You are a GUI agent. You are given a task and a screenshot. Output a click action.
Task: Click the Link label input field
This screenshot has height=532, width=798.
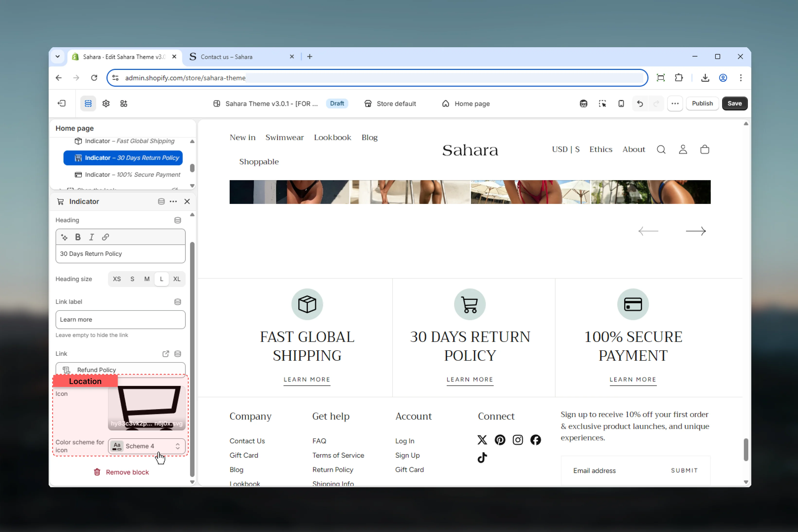click(120, 320)
